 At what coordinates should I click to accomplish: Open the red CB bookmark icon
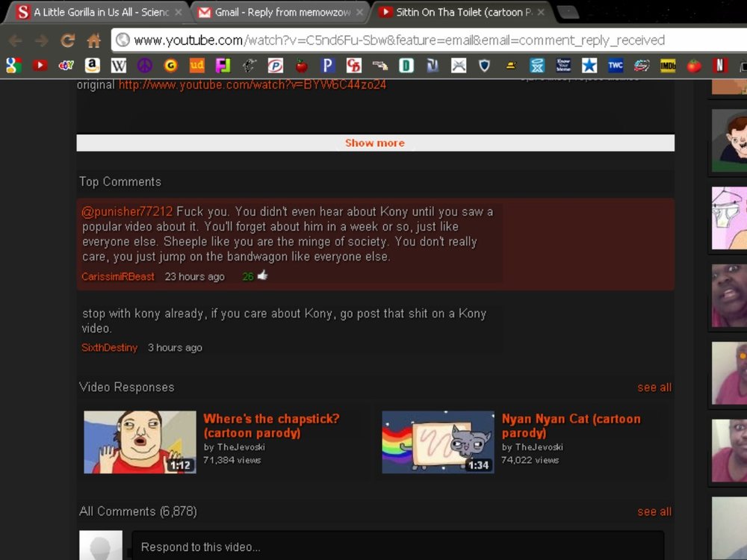(x=354, y=65)
